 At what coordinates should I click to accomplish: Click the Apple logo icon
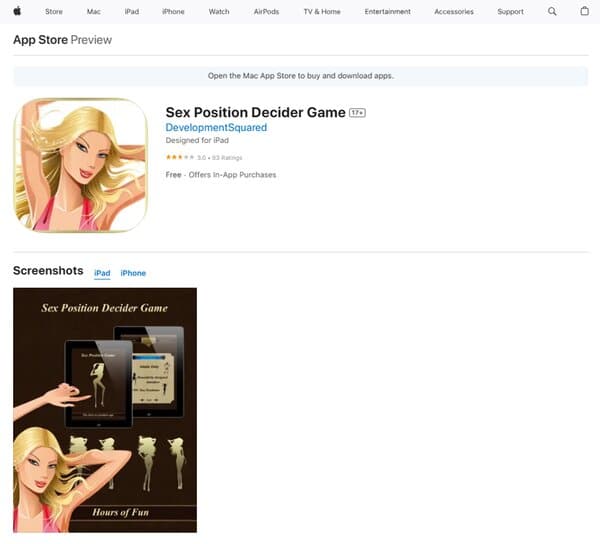(x=17, y=11)
